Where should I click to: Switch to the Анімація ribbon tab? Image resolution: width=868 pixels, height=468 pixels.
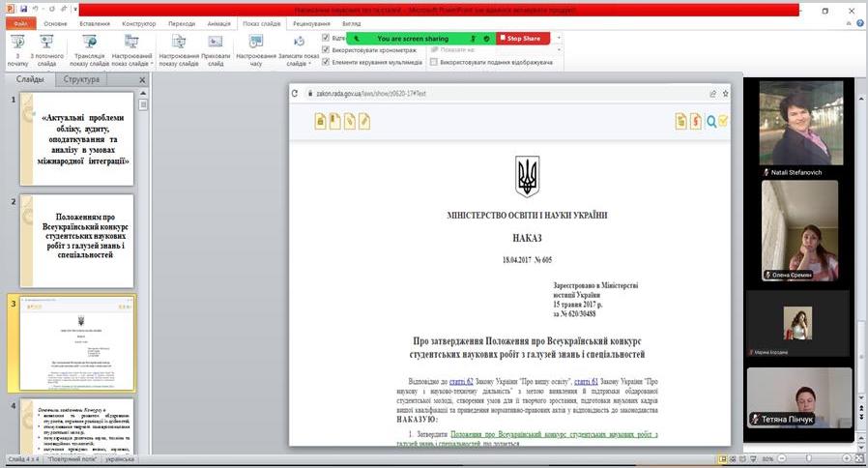(218, 24)
